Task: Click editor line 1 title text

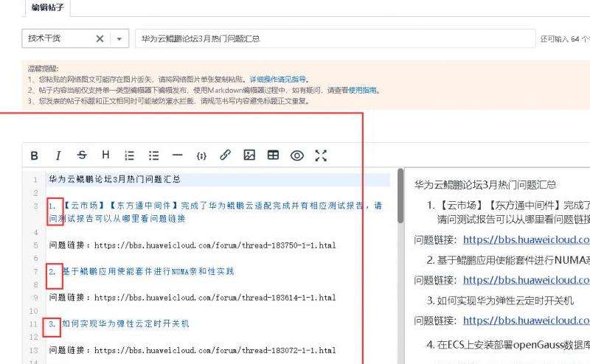Action: tap(115, 179)
